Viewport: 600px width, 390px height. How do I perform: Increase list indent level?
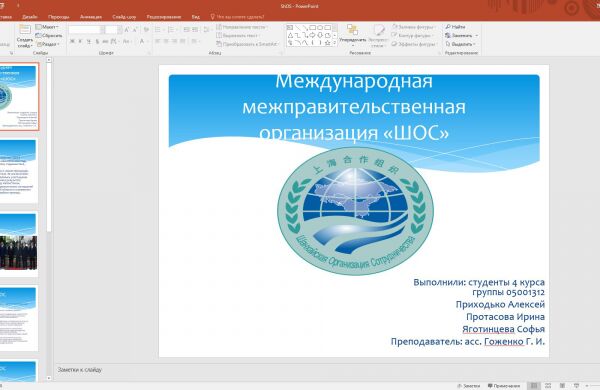195,29
